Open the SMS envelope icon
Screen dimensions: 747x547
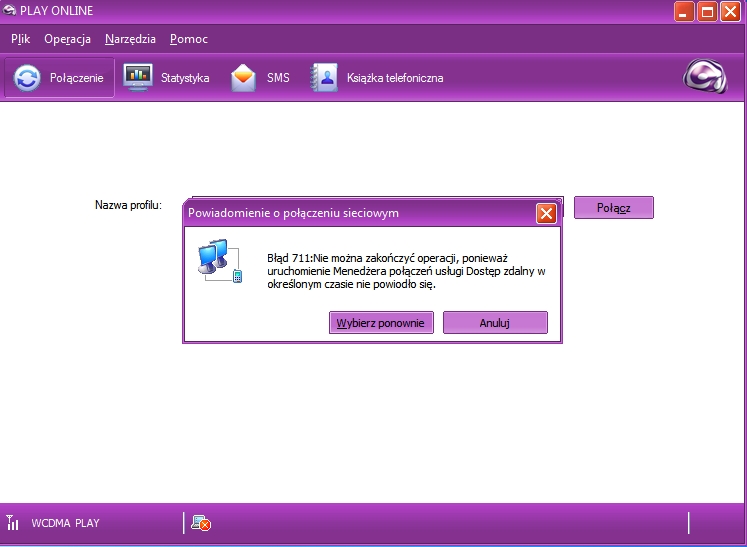pos(243,78)
